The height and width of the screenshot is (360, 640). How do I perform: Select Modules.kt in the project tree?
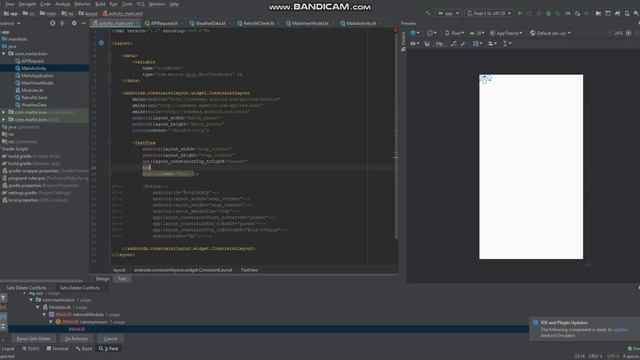pos(32,90)
